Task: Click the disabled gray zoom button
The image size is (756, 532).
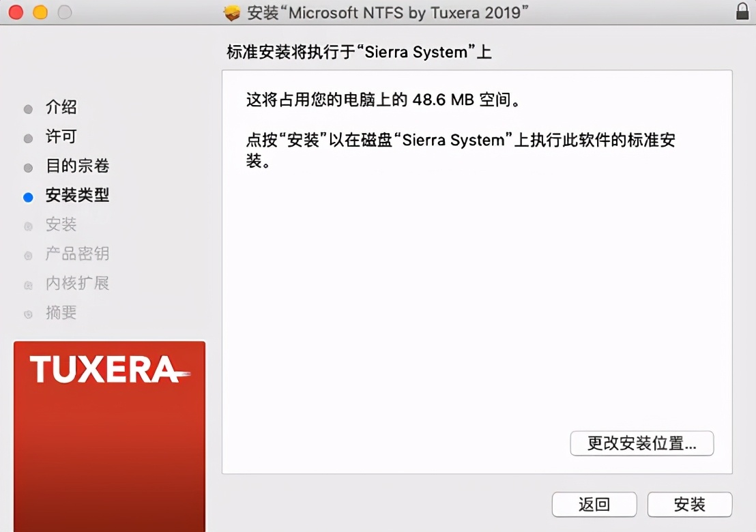Action: click(65, 12)
